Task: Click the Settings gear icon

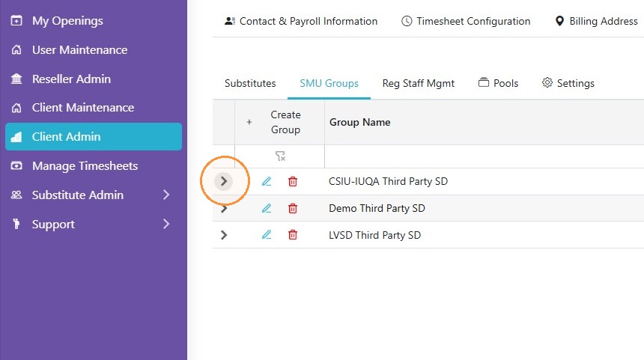Action: pos(547,82)
